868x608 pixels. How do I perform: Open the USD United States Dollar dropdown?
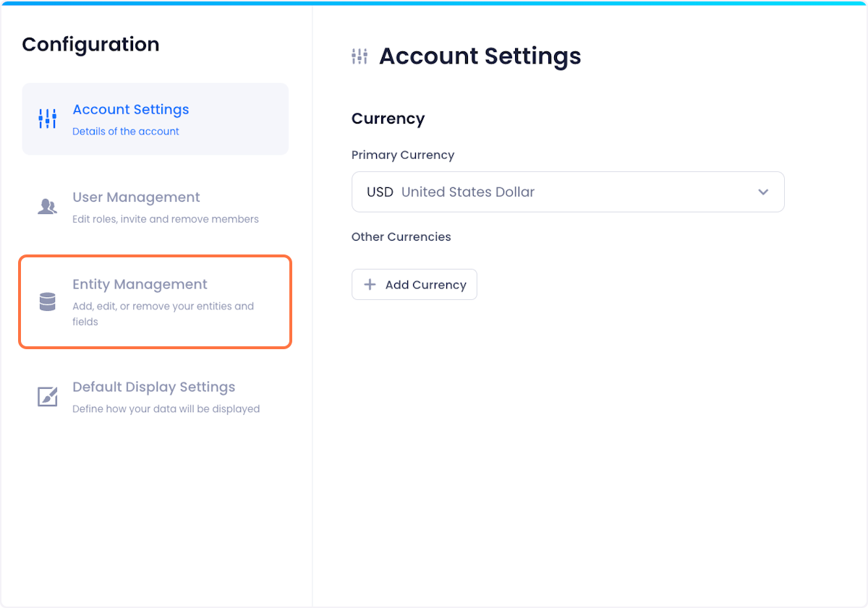pos(568,192)
